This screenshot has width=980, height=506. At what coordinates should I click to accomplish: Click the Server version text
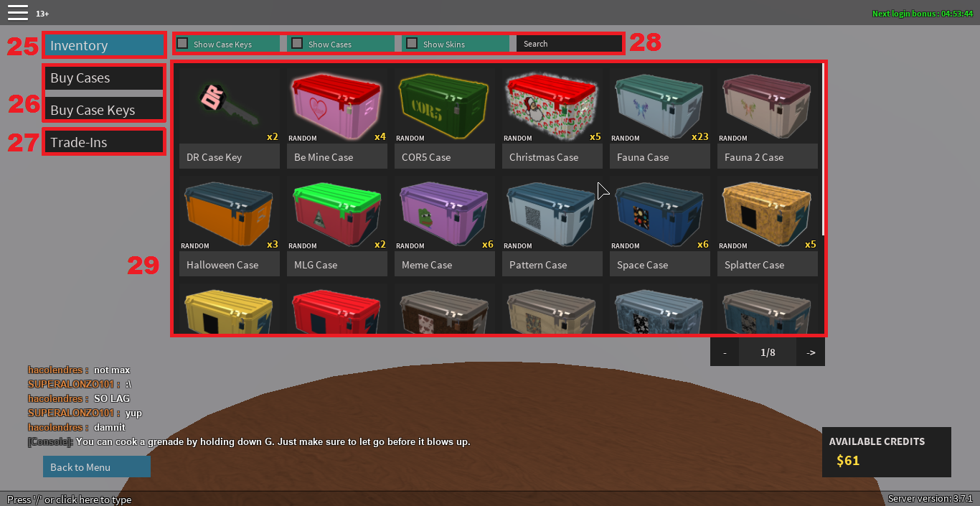pos(930,498)
